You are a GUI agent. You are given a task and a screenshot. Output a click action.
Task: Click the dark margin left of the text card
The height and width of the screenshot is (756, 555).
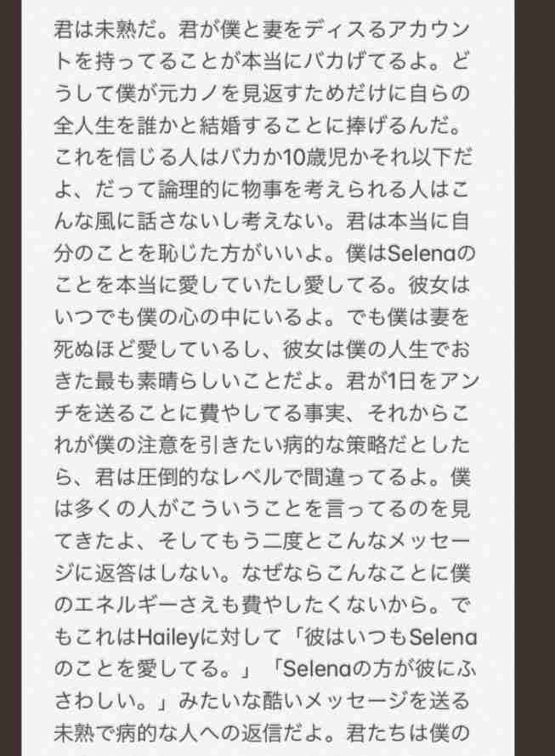point(10,378)
